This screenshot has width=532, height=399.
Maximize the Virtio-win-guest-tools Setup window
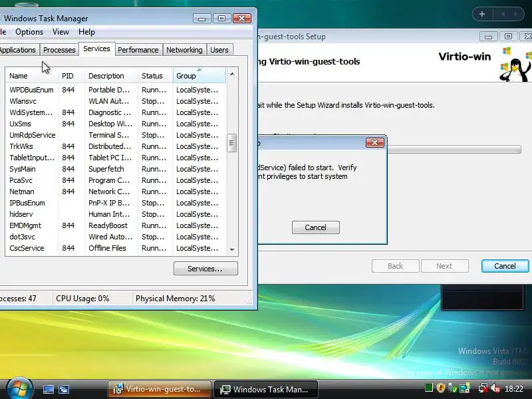point(508,37)
